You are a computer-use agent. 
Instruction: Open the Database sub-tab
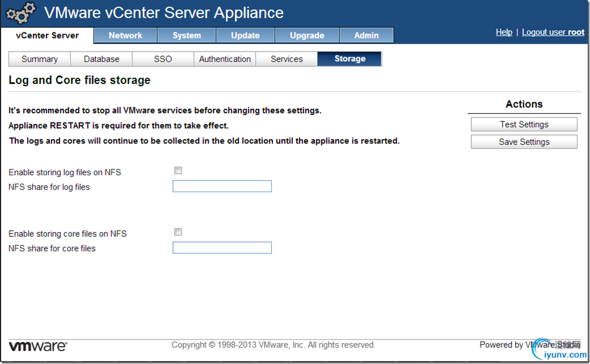coord(102,59)
